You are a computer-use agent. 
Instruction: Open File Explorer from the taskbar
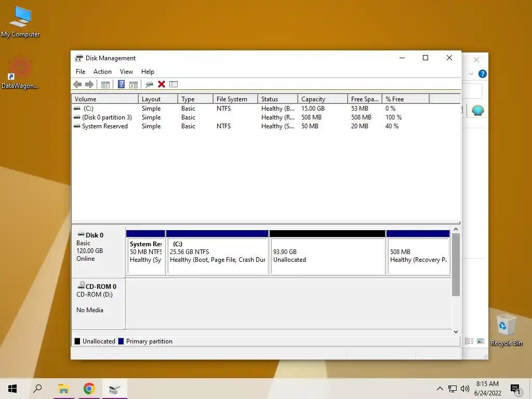(x=63, y=389)
